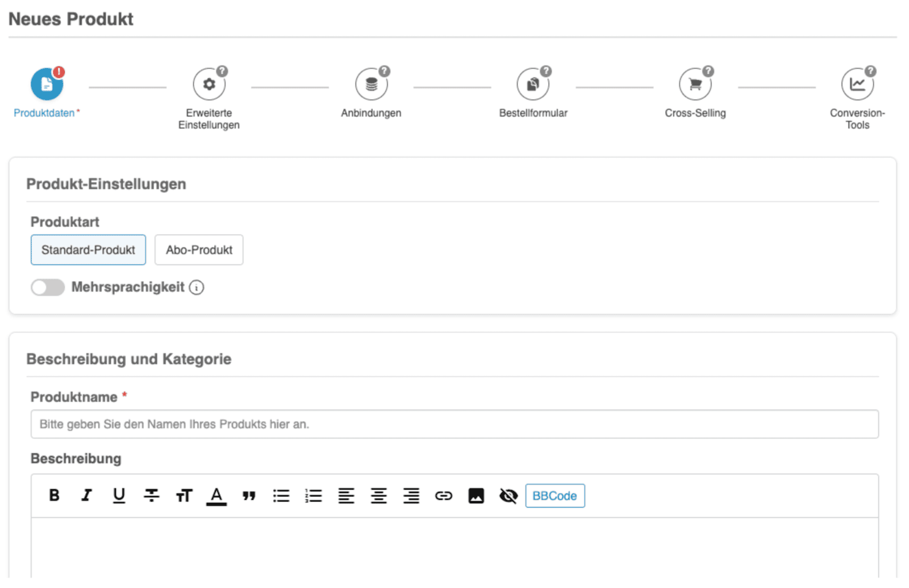Image resolution: width=909 pixels, height=588 pixels.
Task: Enable the Mehrsprachigkeit switch
Action: (x=48, y=287)
